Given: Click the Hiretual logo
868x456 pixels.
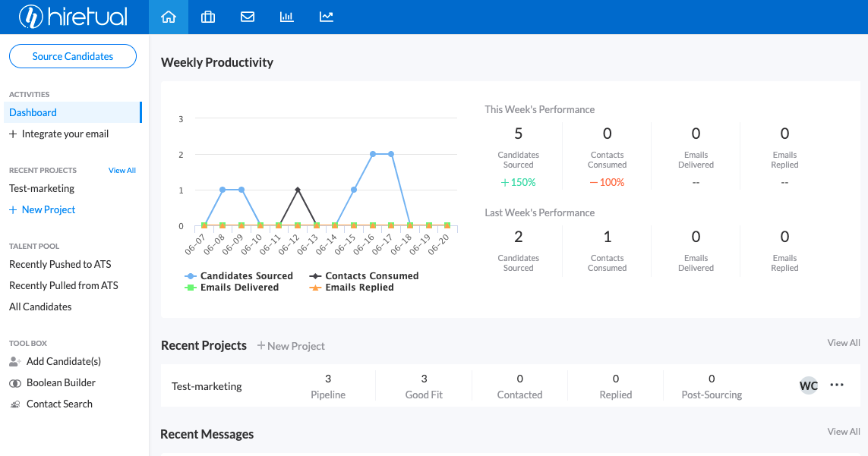Looking at the screenshot, I should (73, 17).
